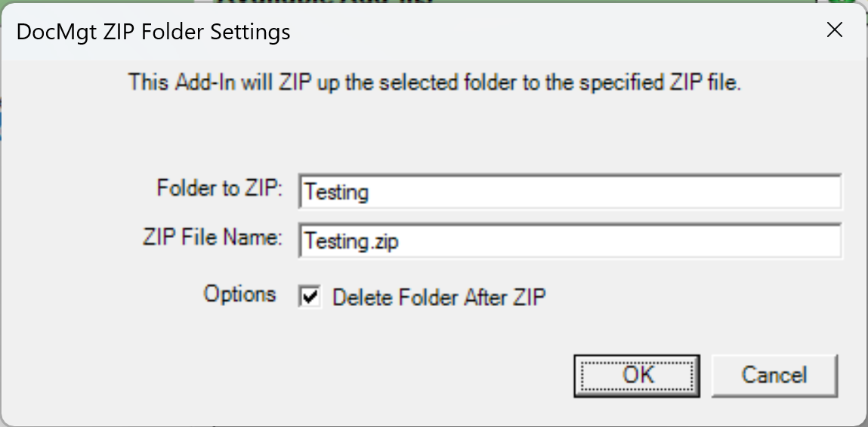Focus the ZIP File Name input field
868x427 pixels.
570,240
